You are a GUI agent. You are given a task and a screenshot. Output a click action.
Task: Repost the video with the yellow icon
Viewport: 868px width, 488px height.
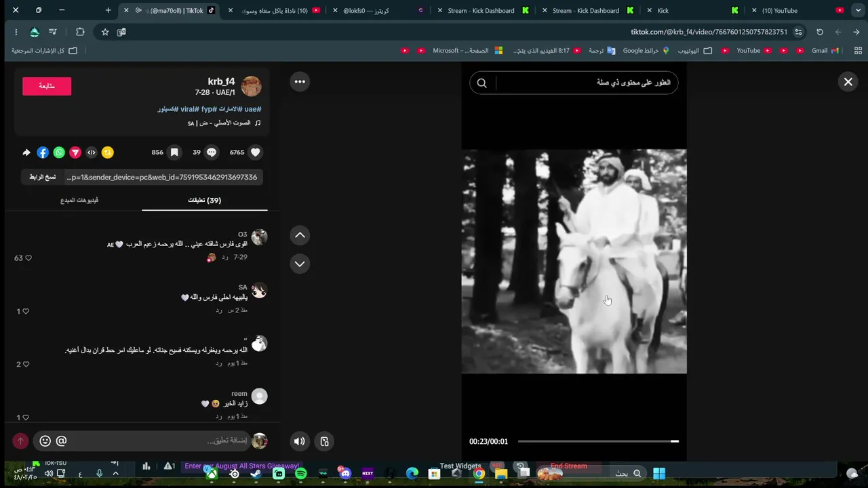tap(108, 152)
